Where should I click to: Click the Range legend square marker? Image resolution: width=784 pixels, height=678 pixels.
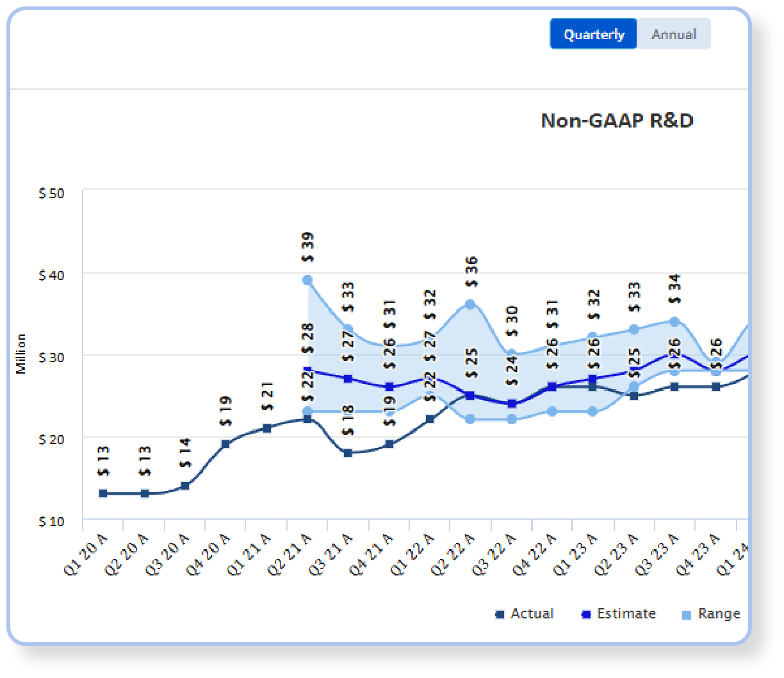pyautogui.click(x=687, y=615)
